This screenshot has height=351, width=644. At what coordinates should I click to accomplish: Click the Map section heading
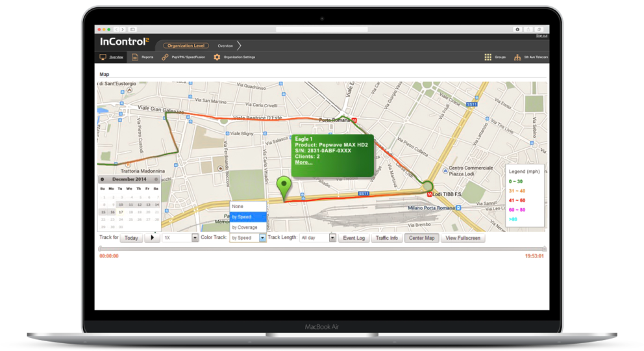[x=105, y=74]
